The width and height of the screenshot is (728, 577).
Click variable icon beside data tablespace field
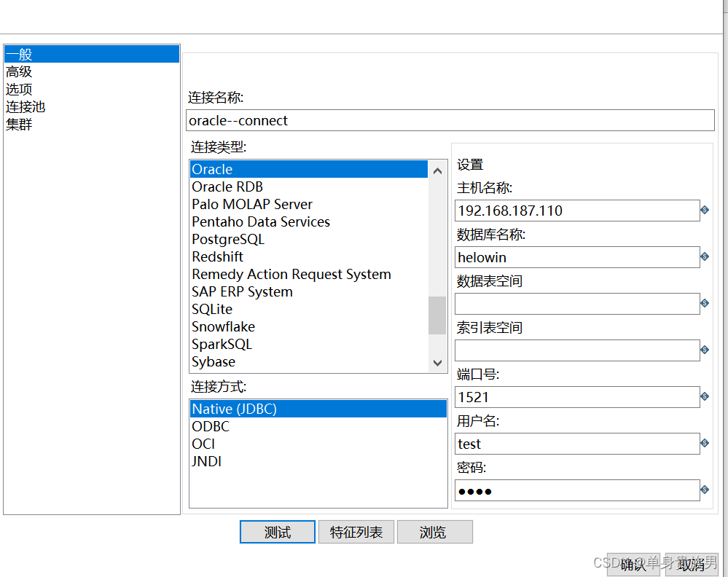[x=705, y=303]
